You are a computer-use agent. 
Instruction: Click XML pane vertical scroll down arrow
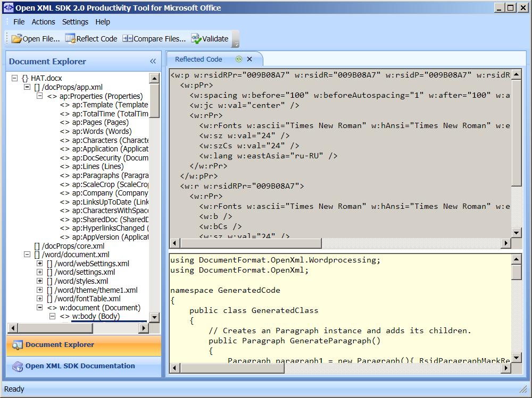point(517,233)
